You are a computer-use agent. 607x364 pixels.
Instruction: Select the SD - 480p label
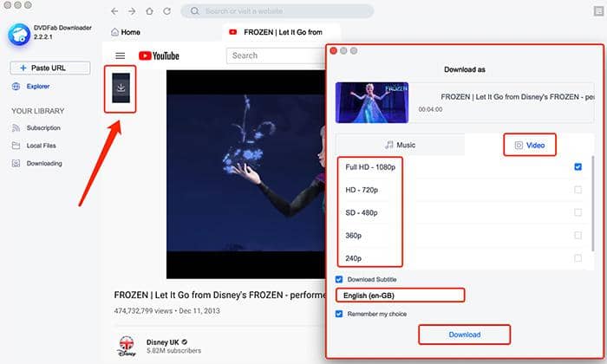tap(362, 212)
